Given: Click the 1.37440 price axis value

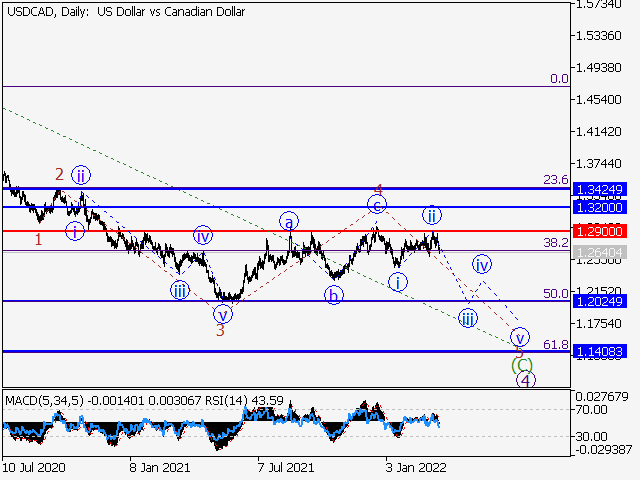Looking at the screenshot, I should (599, 164).
